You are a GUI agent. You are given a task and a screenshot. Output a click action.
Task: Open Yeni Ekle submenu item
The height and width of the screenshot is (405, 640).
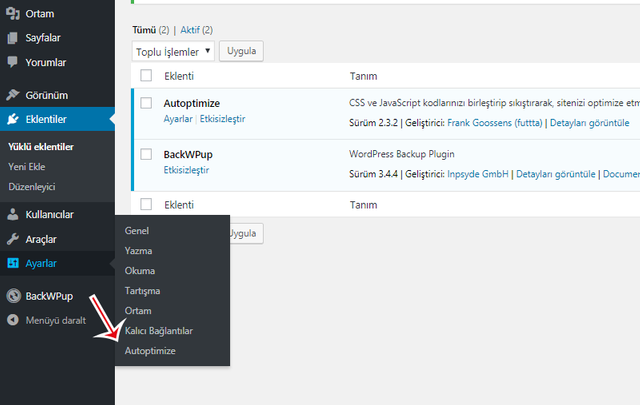click(27, 167)
